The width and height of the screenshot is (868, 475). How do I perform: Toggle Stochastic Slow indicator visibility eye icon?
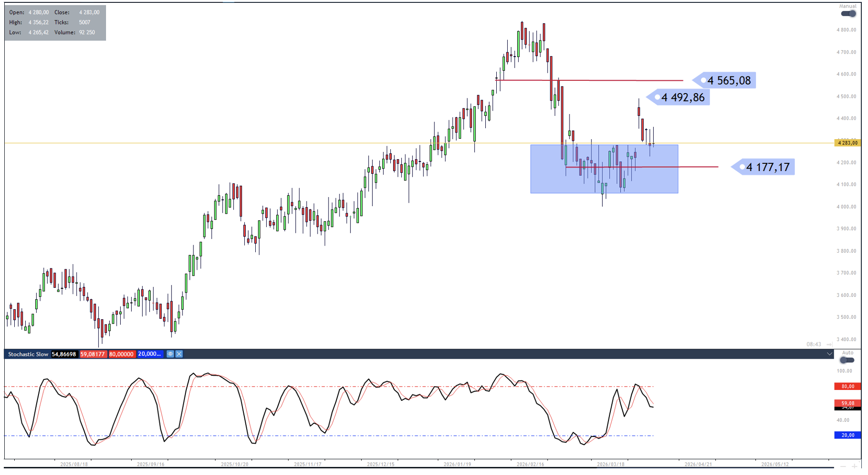pos(170,354)
